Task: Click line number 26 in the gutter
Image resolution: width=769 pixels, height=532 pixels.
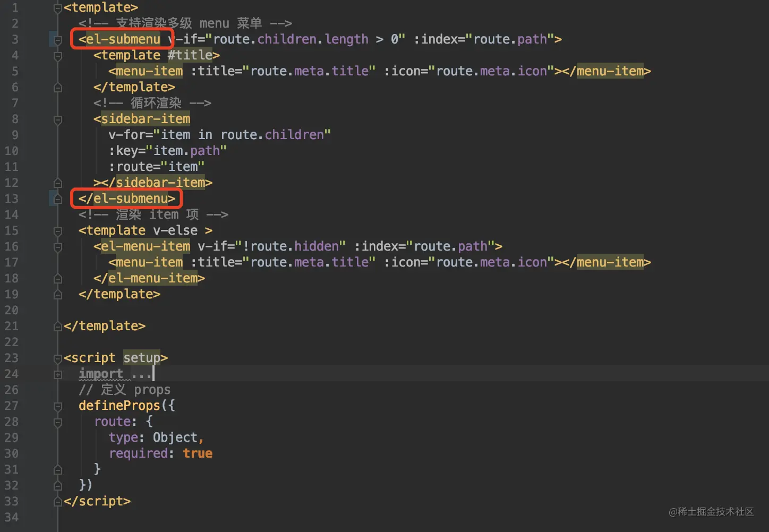Action: click(11, 390)
